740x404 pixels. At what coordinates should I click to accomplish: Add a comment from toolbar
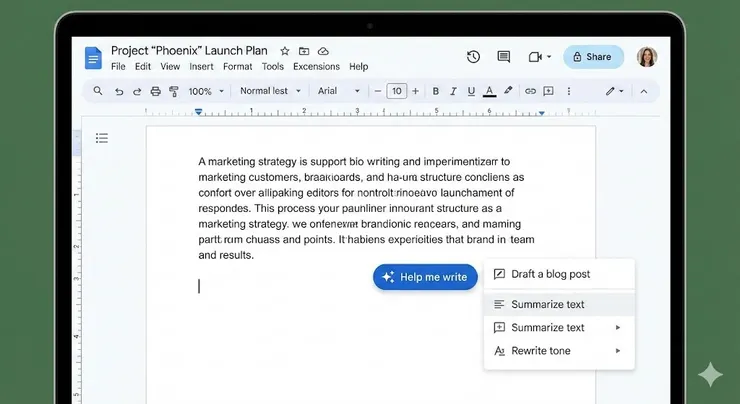[x=548, y=91]
